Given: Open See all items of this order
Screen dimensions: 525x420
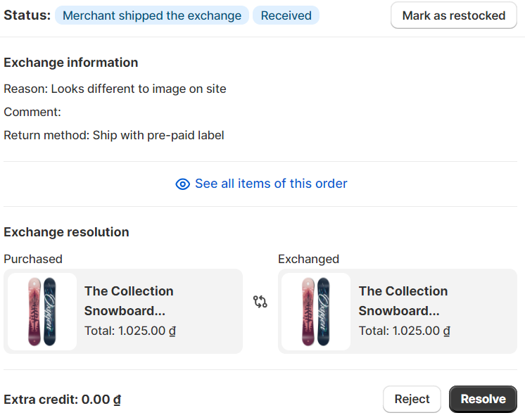Looking at the screenshot, I should click(271, 184).
